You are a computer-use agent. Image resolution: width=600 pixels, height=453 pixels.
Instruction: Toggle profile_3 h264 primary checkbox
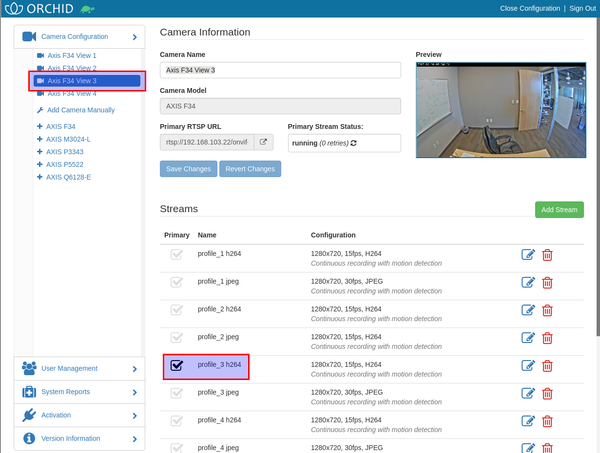click(176, 365)
